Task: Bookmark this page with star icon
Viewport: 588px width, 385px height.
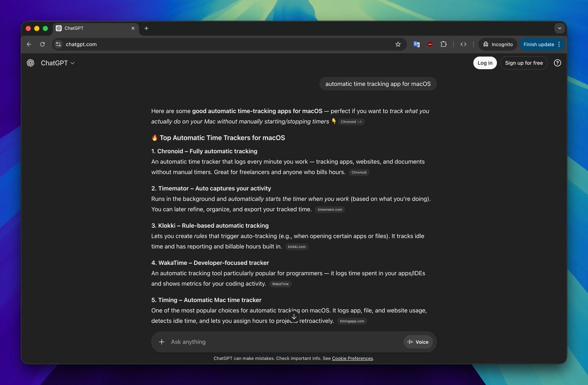Action: pos(398,44)
